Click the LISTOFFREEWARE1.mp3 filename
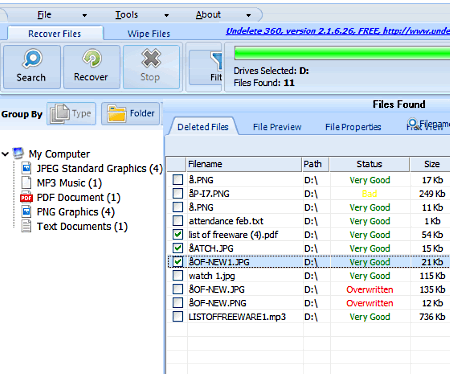This screenshot has width=450, height=374. click(237, 317)
